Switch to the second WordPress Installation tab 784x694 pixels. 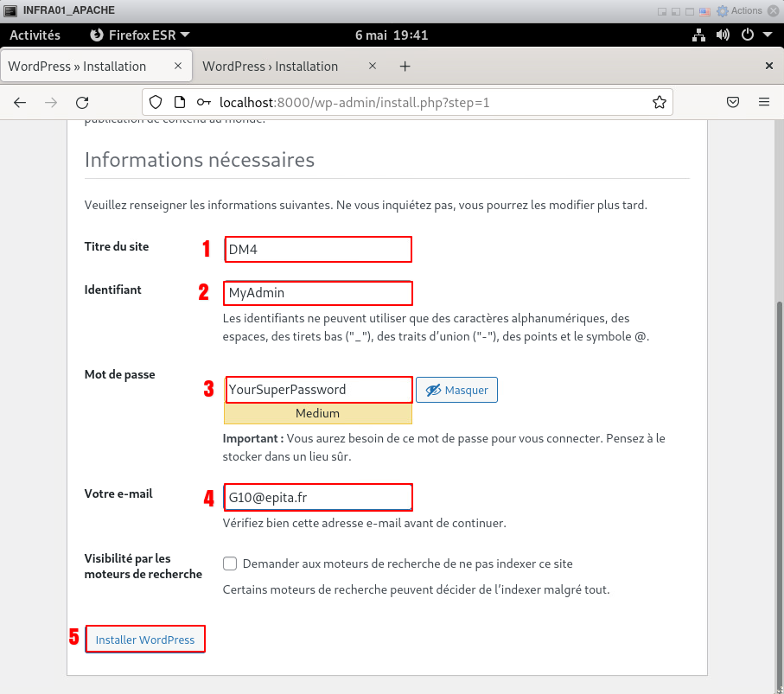tap(270, 67)
